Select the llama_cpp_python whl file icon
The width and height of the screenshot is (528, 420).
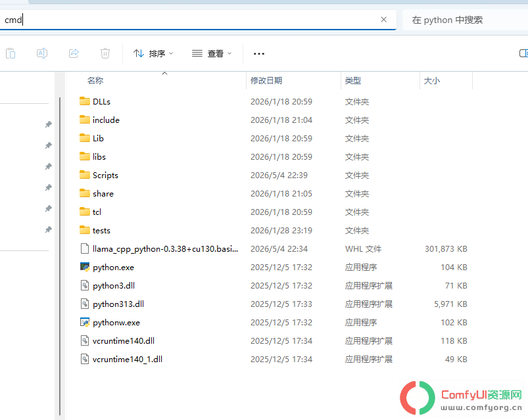[85, 248]
